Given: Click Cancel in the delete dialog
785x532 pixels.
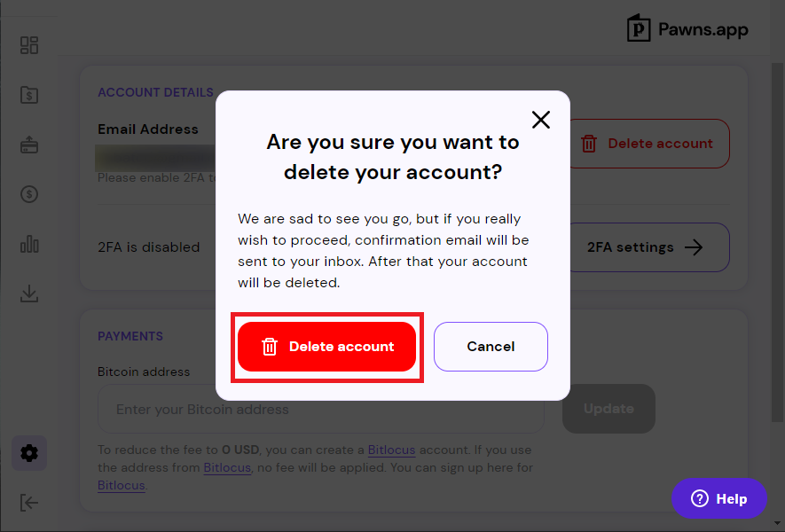Looking at the screenshot, I should 491,347.
